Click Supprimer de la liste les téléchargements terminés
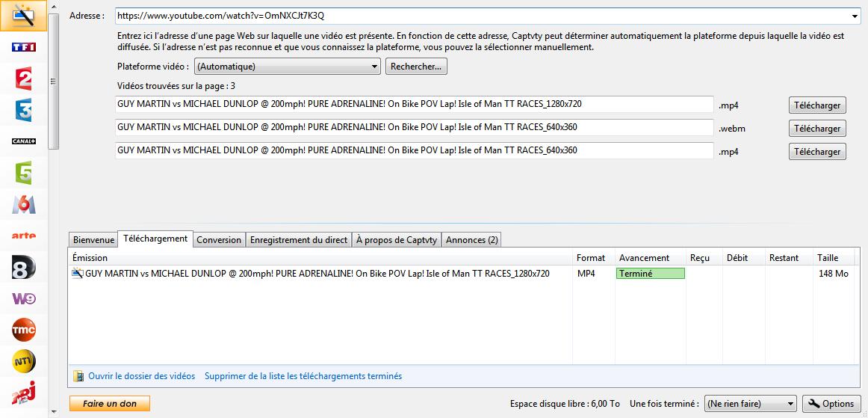 pyautogui.click(x=303, y=376)
